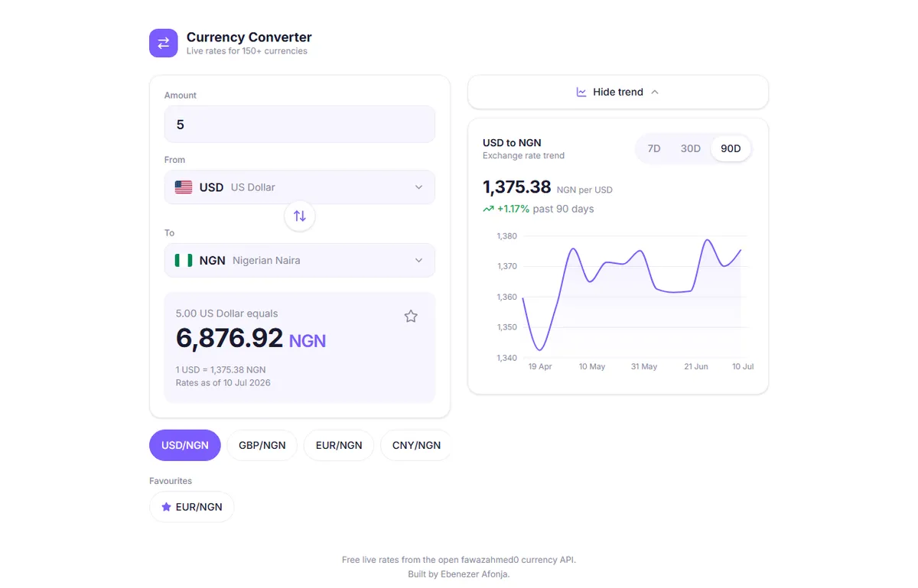
Task: Click the trend chart icon beside Hide trend
Action: [x=581, y=92]
